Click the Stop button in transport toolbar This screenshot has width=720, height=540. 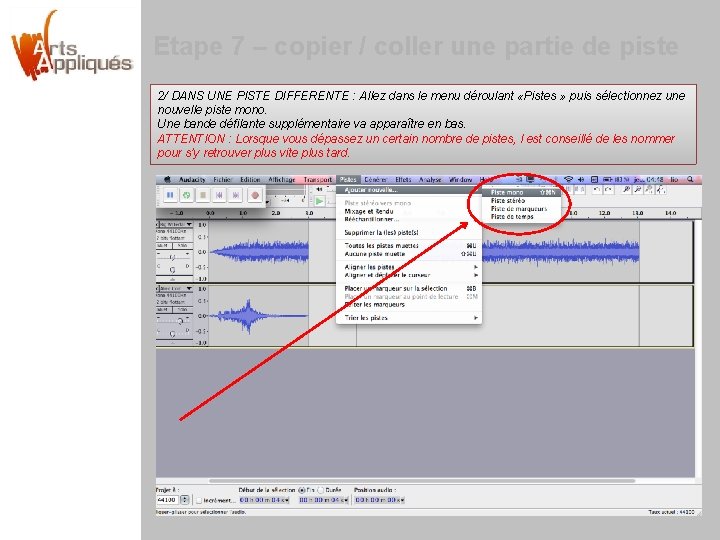coord(203,195)
